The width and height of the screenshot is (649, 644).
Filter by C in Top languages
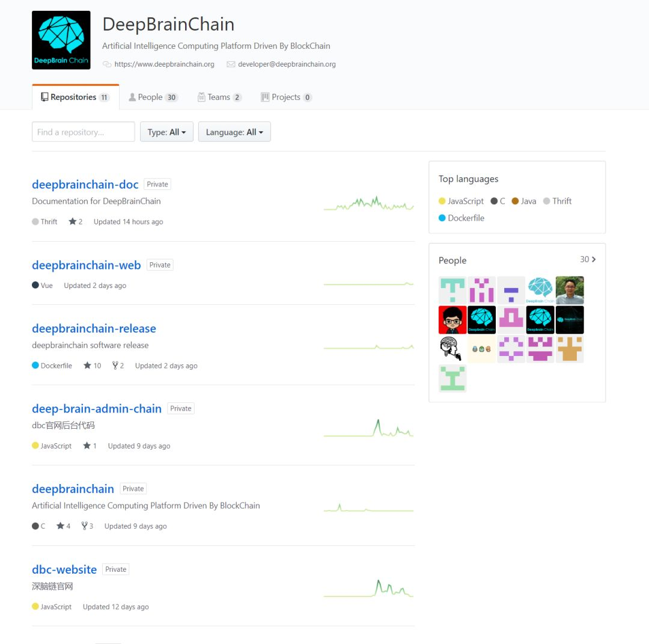[498, 201]
